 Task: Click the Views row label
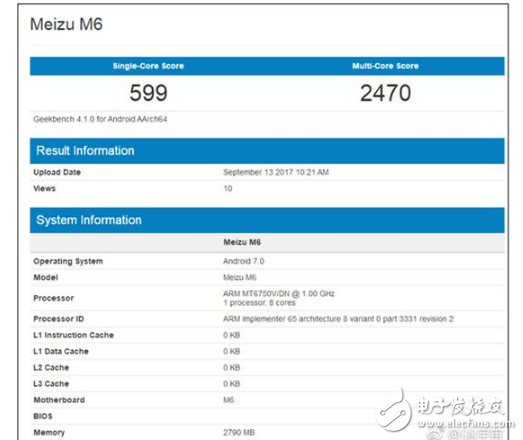(x=44, y=188)
